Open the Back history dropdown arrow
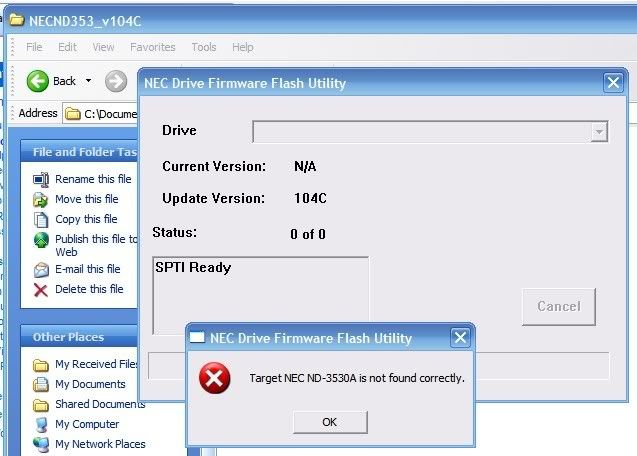This screenshot has width=637, height=456. 88,81
